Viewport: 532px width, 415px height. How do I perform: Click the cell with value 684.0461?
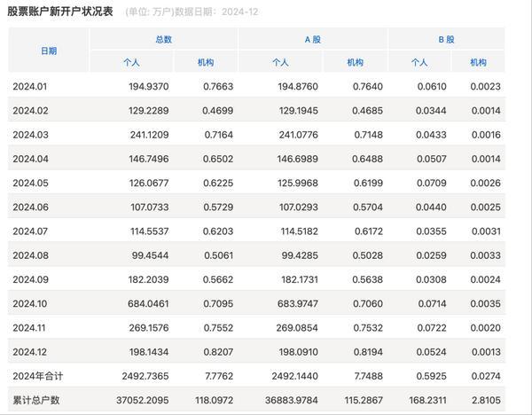coord(145,302)
